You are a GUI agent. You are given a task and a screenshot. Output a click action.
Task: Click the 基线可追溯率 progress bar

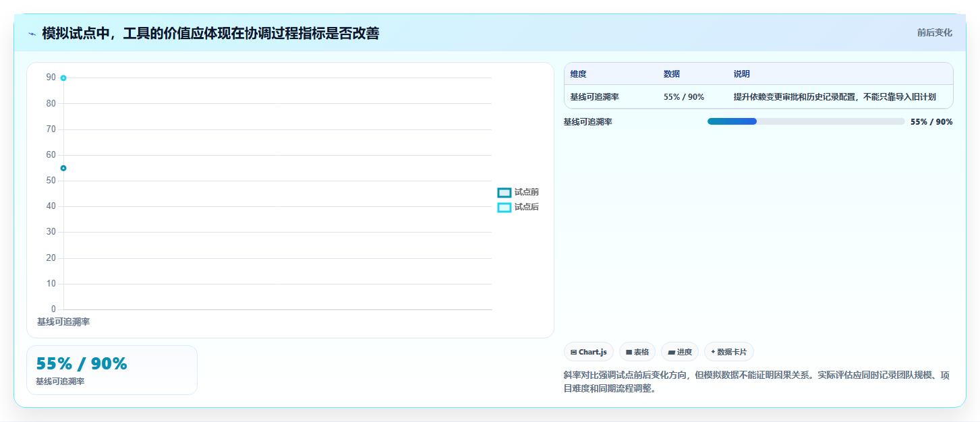coord(806,121)
